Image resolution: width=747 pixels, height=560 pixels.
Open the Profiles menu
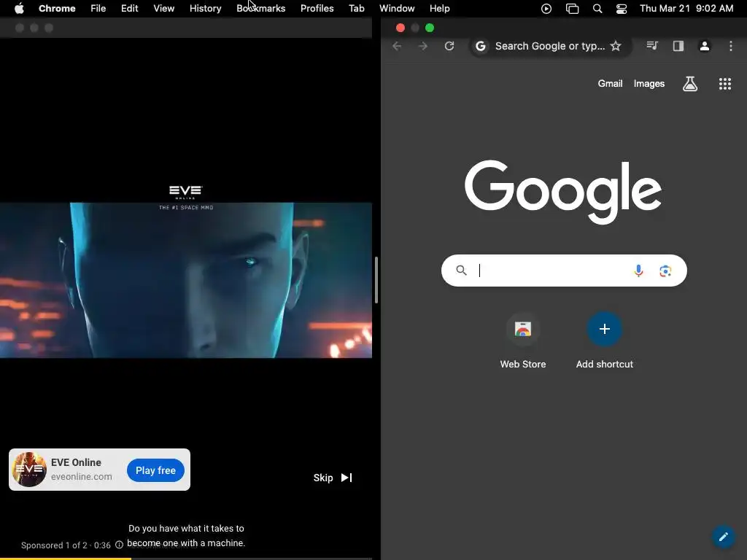317,9
